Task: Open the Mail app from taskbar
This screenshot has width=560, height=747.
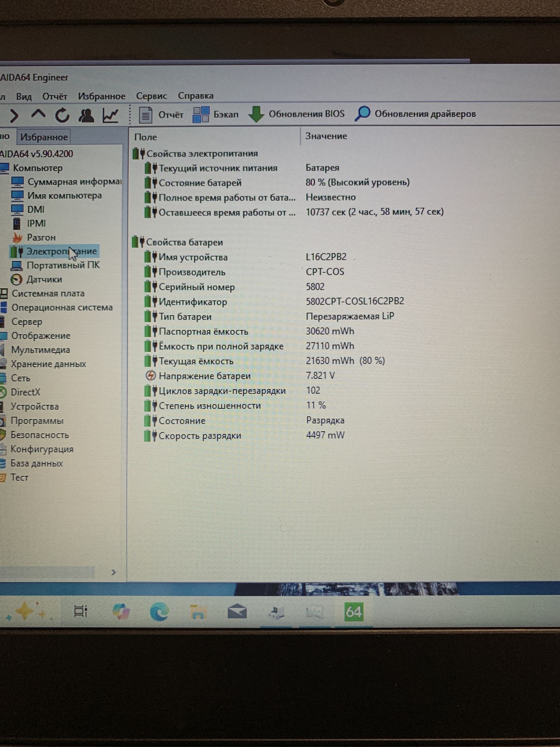Action: (237, 612)
